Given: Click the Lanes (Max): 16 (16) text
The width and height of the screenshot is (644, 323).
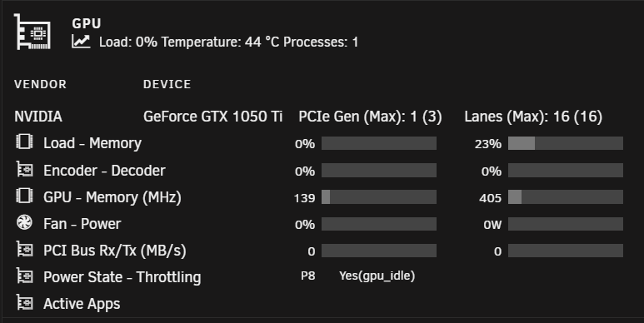Looking at the screenshot, I should (x=533, y=117).
